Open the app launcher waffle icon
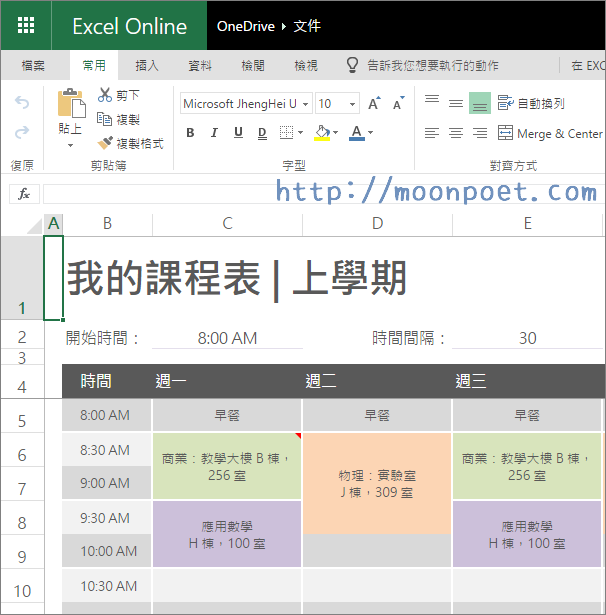The height and width of the screenshot is (615, 606). (26, 26)
